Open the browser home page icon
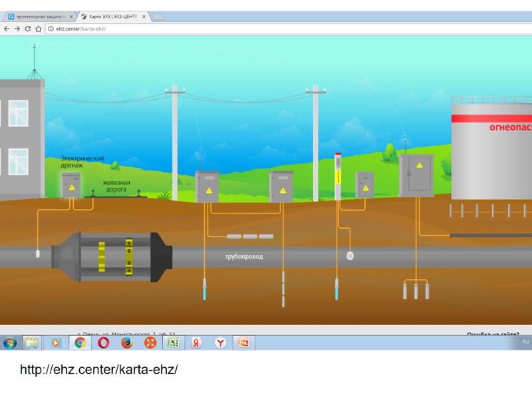The image size is (532, 399). pyautogui.click(x=39, y=29)
